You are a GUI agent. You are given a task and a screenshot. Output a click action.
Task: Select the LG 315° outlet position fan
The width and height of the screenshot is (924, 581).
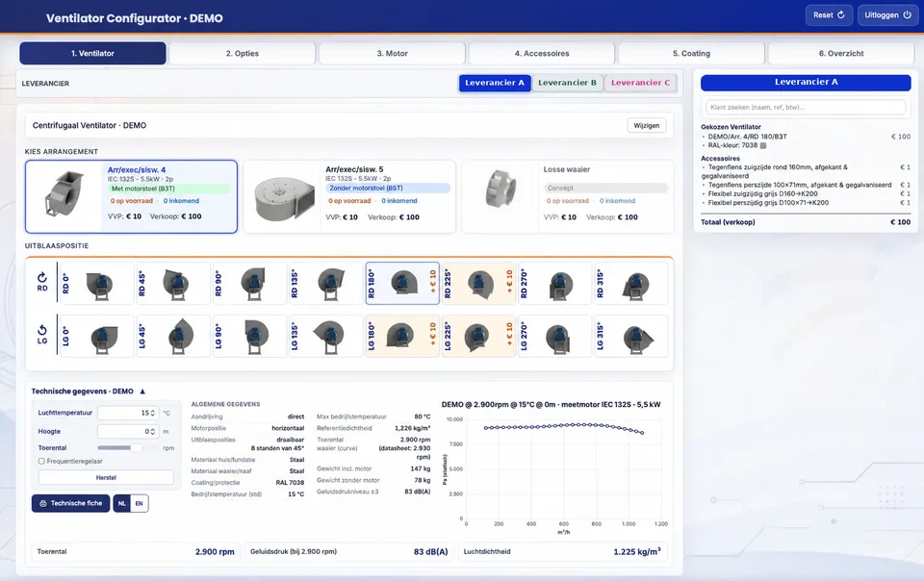(x=631, y=336)
